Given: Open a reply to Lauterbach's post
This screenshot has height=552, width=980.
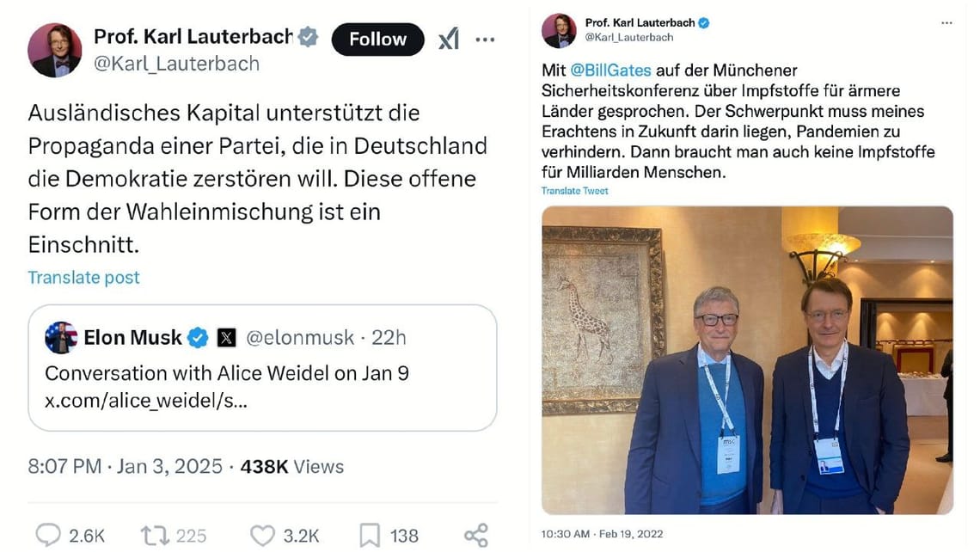Looking at the screenshot, I should tap(49, 535).
